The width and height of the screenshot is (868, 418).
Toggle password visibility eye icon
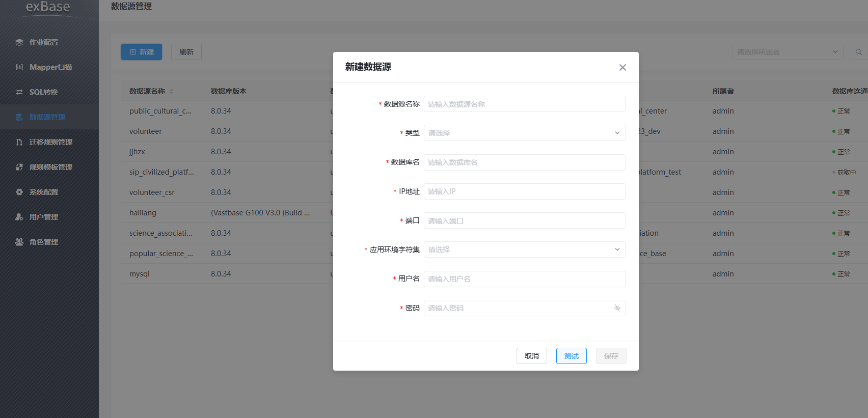pyautogui.click(x=617, y=308)
